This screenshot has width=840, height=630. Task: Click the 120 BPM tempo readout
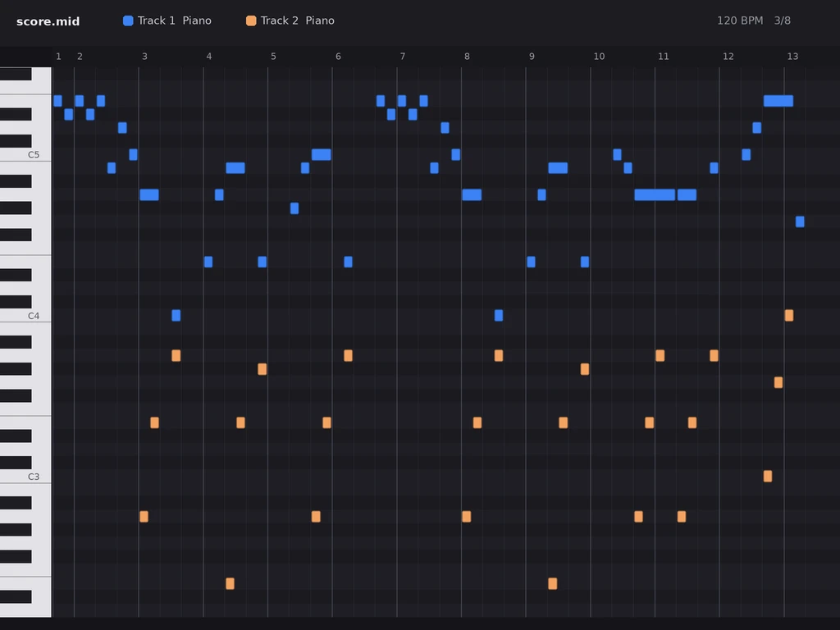[x=740, y=21]
